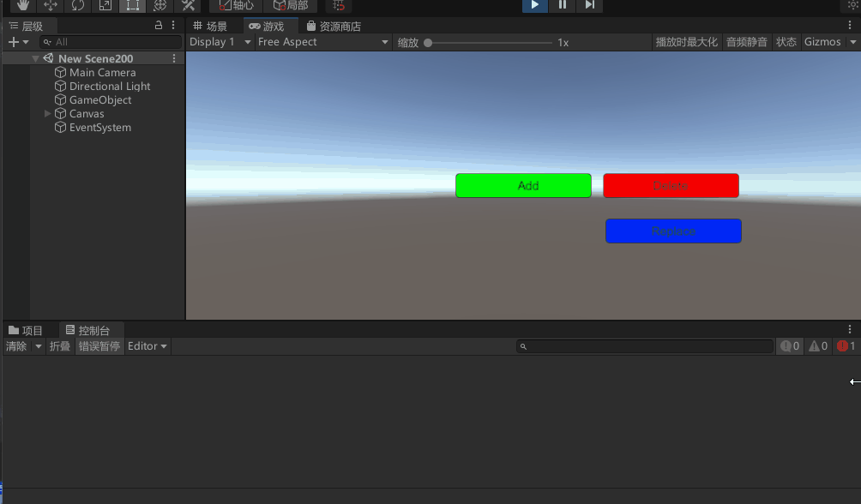Open the Hierarchy panel options menu
This screenshot has height=504, width=861.
pyautogui.click(x=173, y=25)
